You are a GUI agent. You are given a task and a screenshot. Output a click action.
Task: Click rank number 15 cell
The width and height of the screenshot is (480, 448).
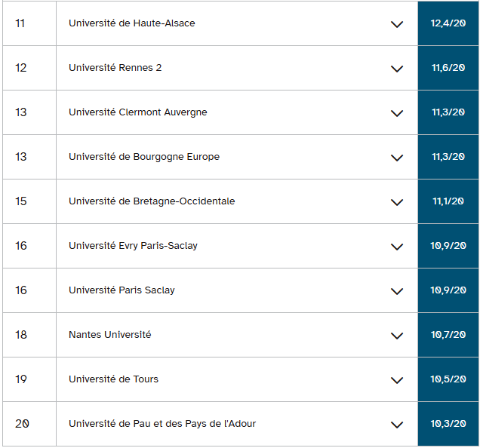coord(21,201)
